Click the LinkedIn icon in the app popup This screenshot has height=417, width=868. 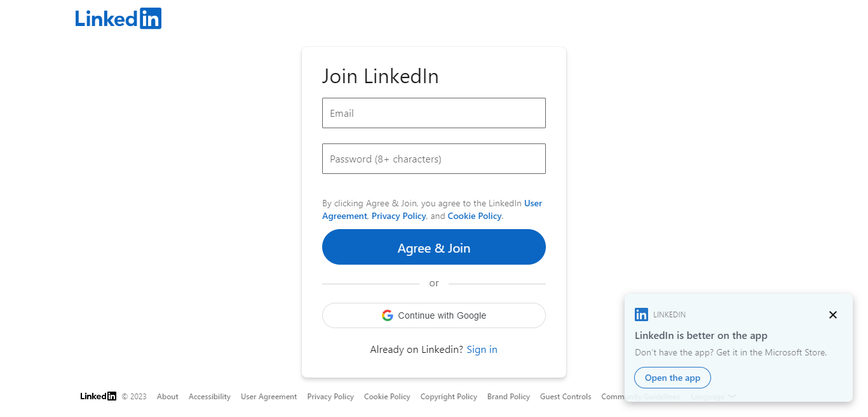(x=642, y=314)
